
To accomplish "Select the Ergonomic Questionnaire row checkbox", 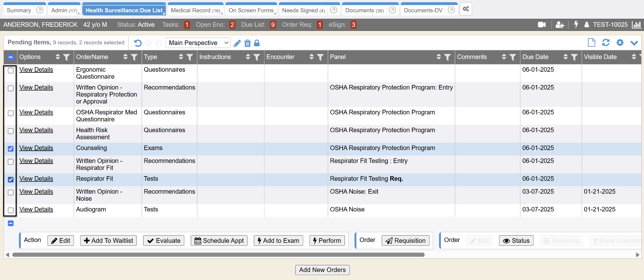I will pos(11,70).
